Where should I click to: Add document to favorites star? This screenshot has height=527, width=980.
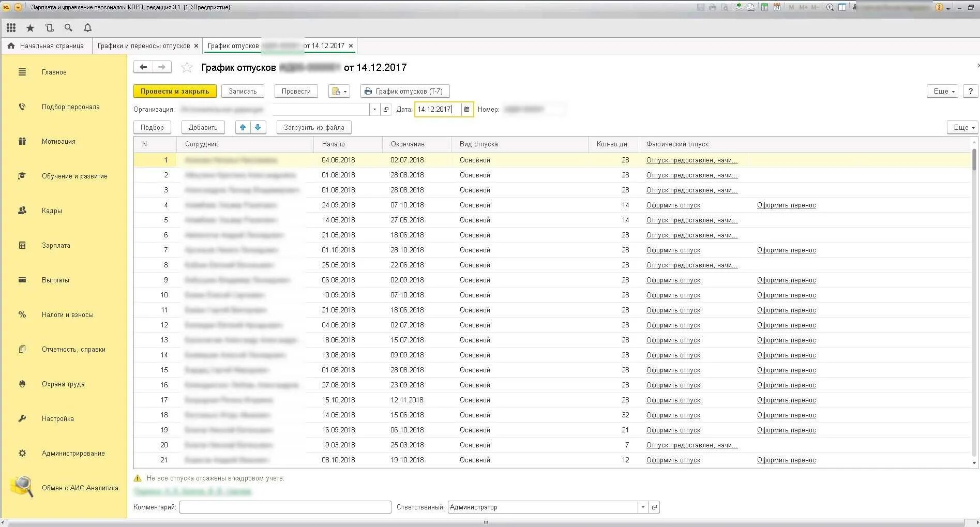coord(187,67)
